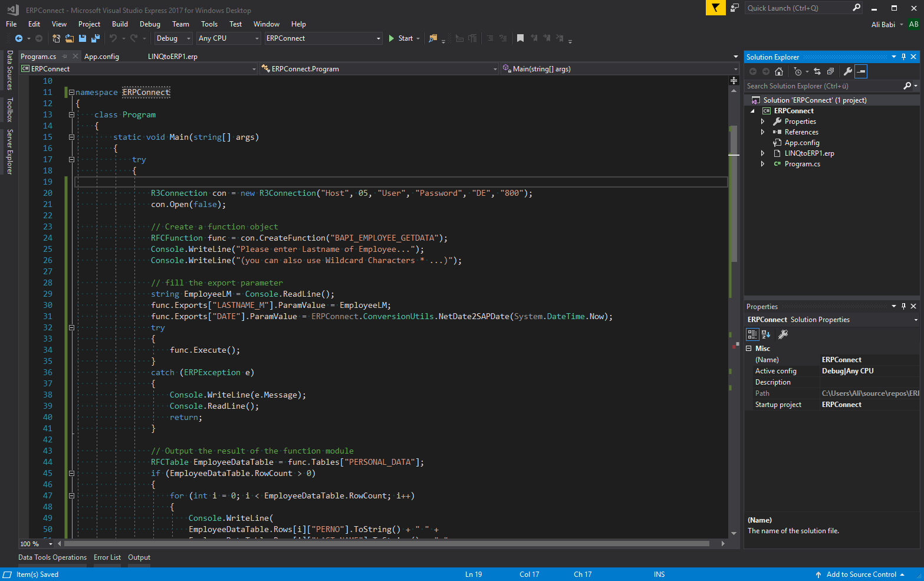Click Sync with Active Document icon

click(x=817, y=71)
